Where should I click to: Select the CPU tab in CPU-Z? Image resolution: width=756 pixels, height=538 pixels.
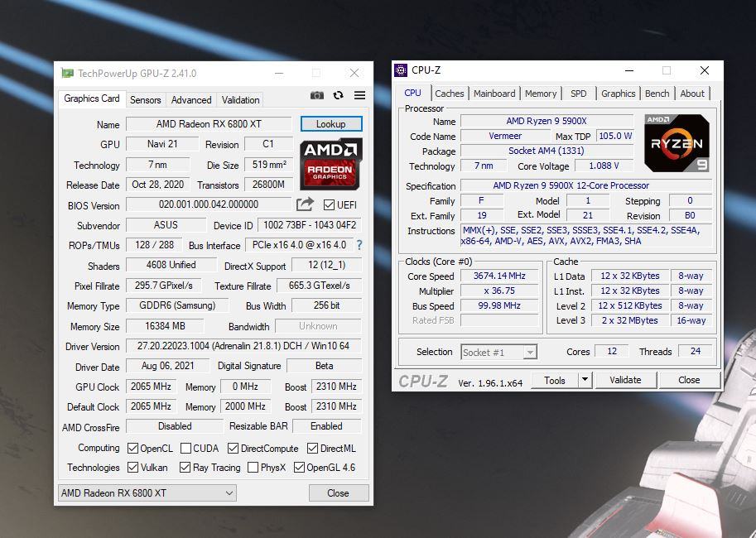tap(412, 93)
